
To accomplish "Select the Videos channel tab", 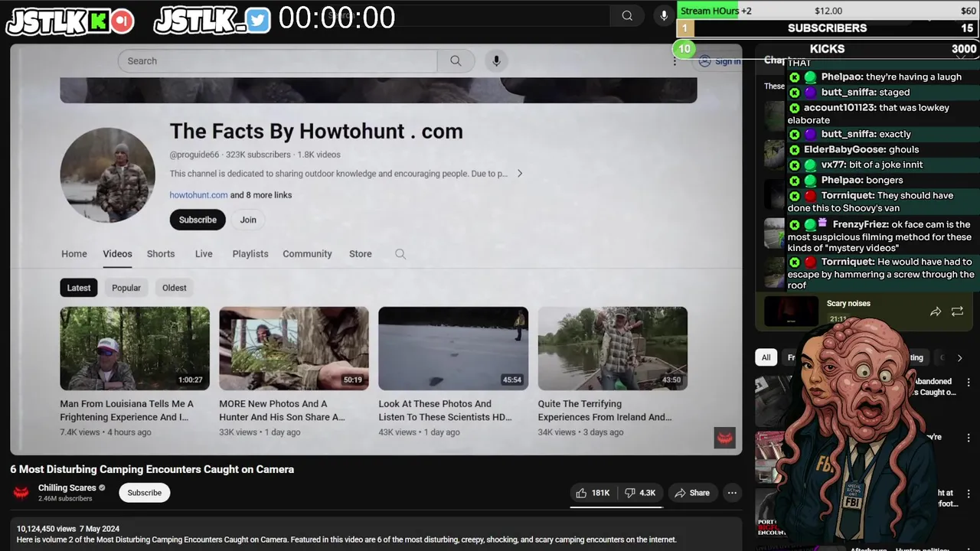I will click(x=118, y=254).
